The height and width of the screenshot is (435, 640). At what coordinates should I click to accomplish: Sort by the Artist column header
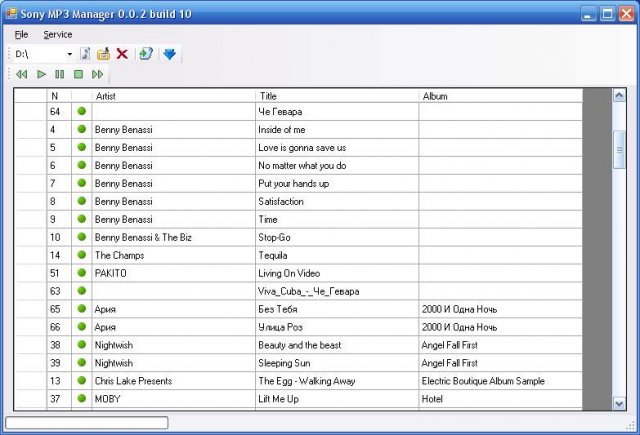pos(173,96)
